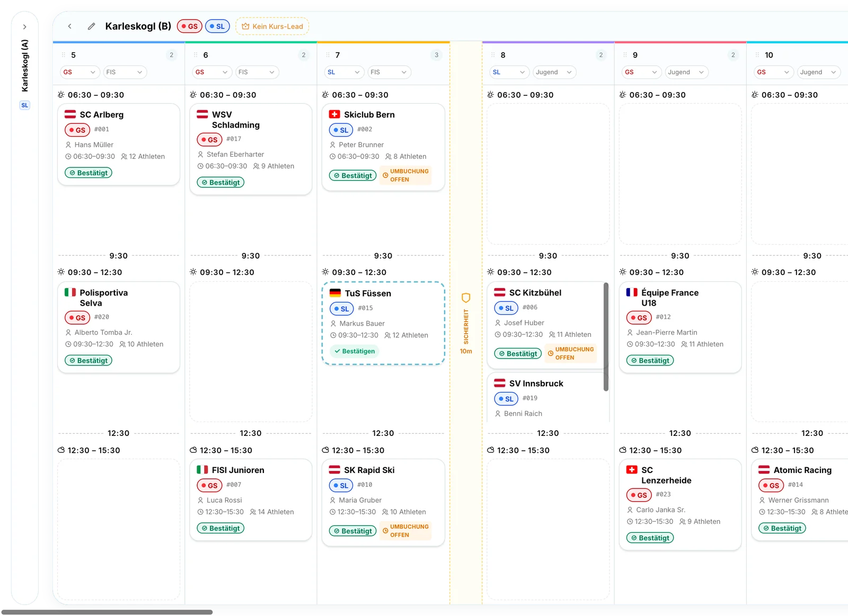
Task: Click Bestätigt status on SC Lenzerheide card
Action: pos(650,538)
